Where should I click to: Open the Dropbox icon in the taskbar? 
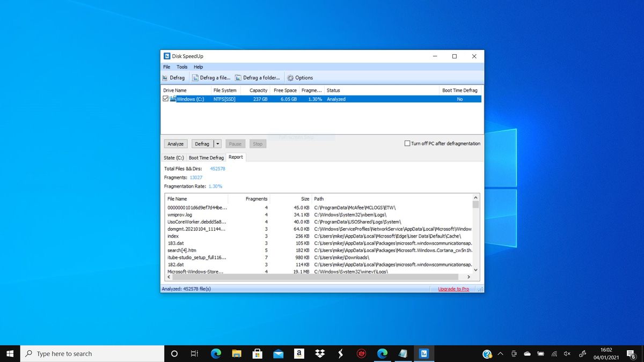point(320,353)
